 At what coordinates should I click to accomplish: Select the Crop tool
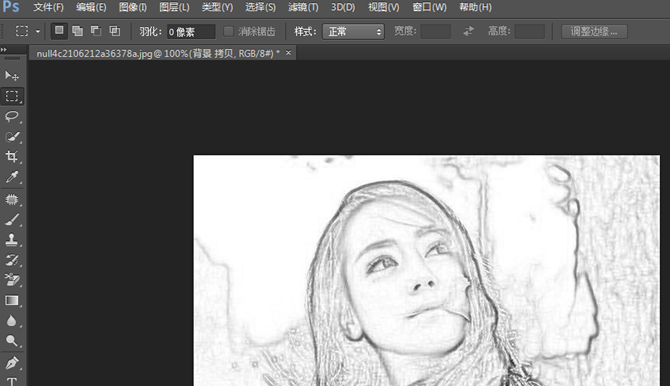12,156
